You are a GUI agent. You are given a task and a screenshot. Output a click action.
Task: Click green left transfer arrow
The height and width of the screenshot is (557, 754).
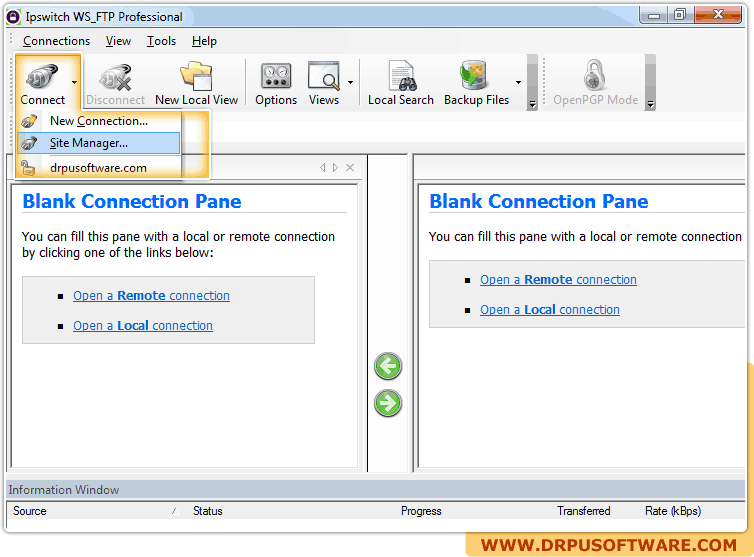(388, 367)
